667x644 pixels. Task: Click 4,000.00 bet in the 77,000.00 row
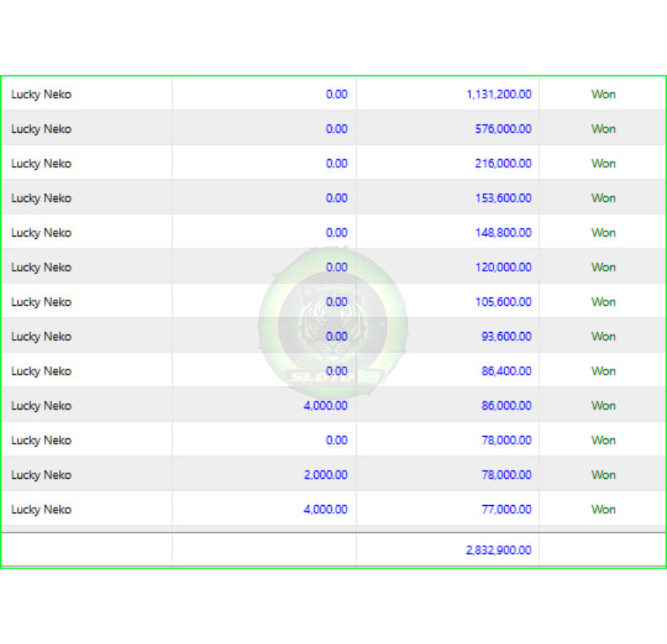pos(326,509)
